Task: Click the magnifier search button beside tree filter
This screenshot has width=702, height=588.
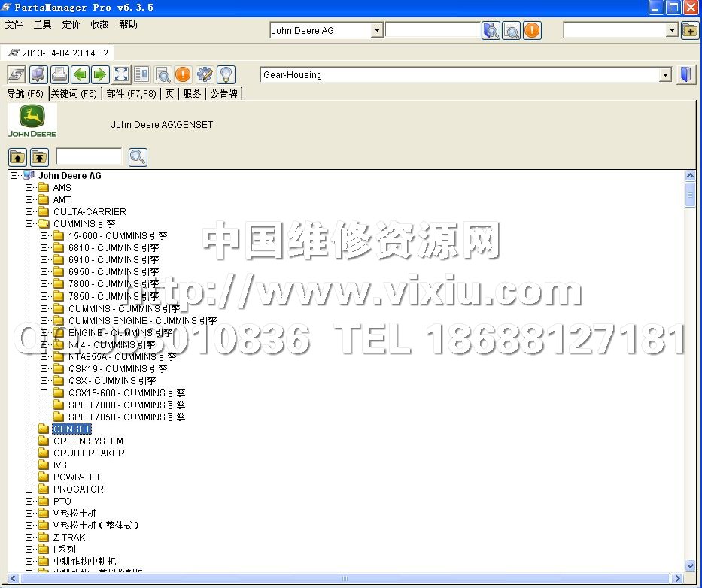Action: tap(138, 157)
